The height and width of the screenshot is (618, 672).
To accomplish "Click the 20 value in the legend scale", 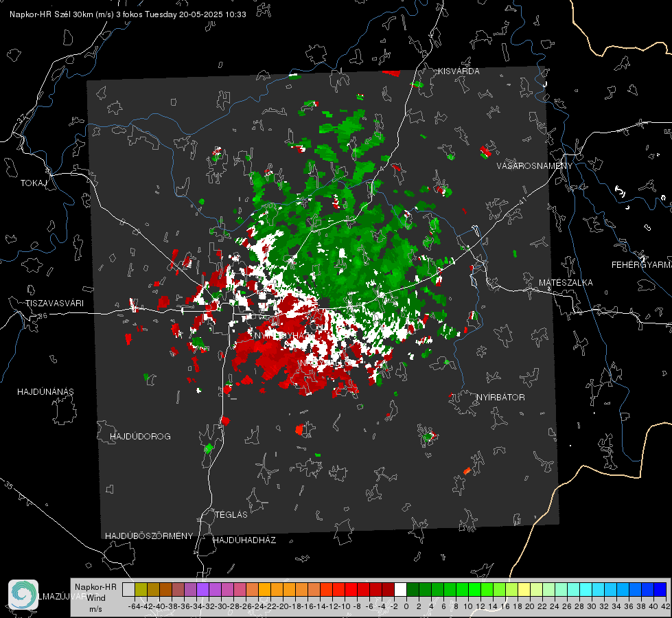I will (530, 606).
